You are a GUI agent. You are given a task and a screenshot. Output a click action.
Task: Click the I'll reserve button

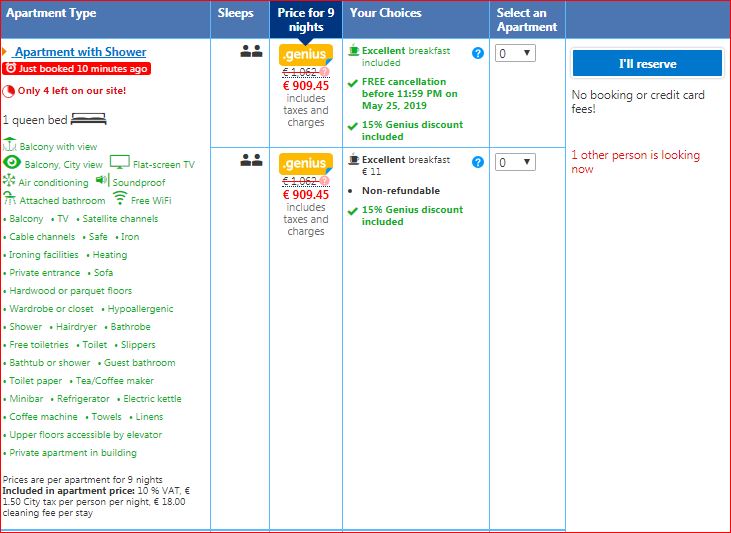(647, 64)
